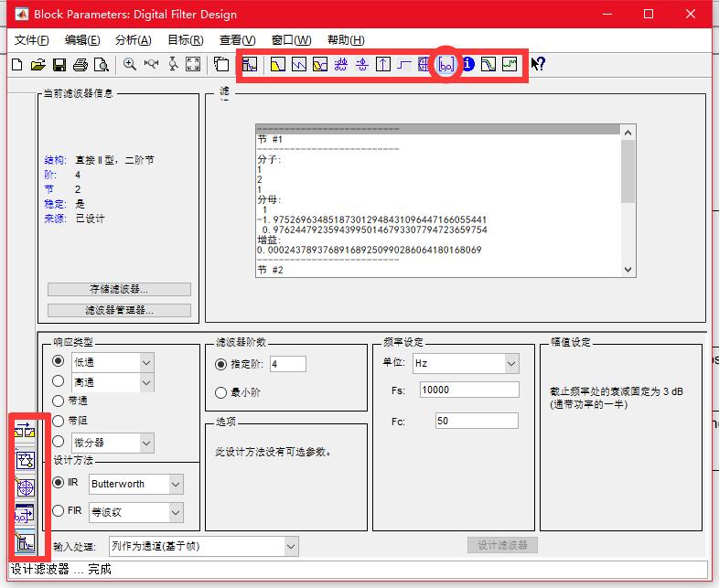Show the Phase Delay plot
This screenshot has height=588, width=719.
point(362,64)
